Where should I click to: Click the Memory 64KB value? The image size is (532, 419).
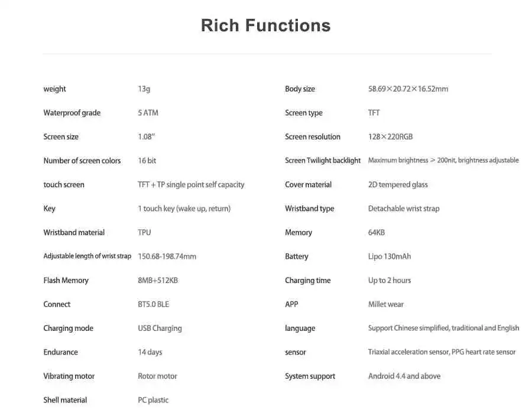377,232
